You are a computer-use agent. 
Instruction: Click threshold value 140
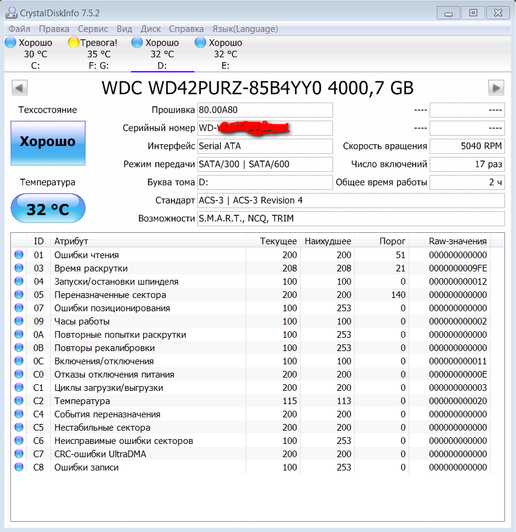tap(398, 295)
